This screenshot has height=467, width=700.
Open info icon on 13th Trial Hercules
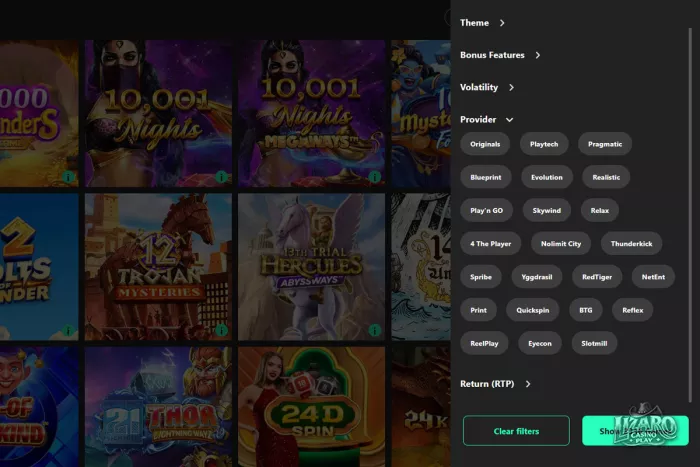coord(375,330)
